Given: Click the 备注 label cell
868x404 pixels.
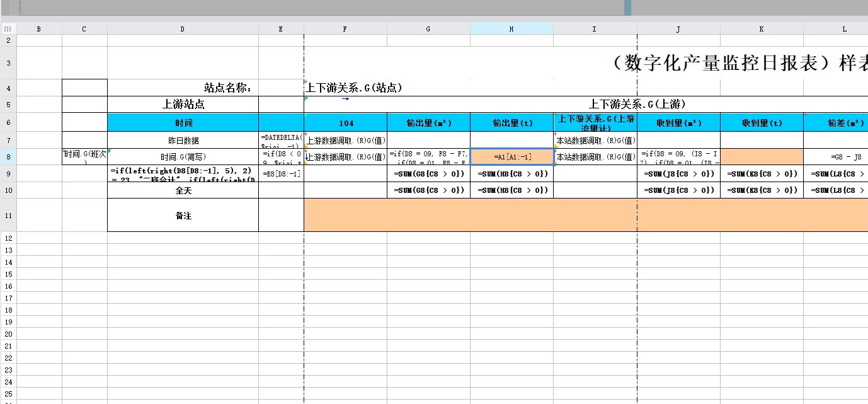Looking at the screenshot, I should 183,215.
